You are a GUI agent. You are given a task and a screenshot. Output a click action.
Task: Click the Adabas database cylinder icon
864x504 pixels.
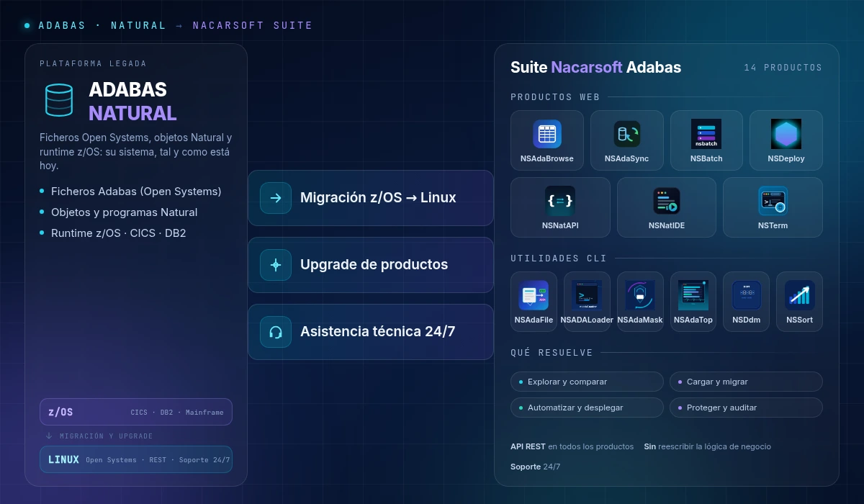pyautogui.click(x=59, y=100)
